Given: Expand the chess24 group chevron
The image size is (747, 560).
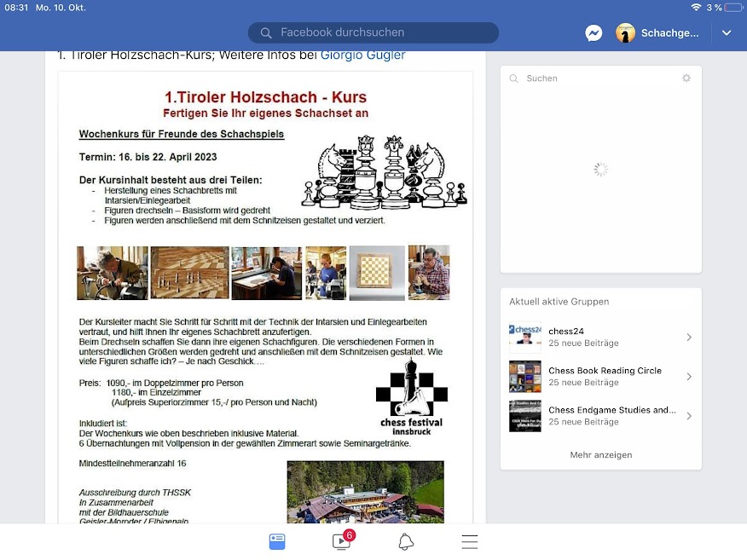Looking at the screenshot, I should point(689,338).
